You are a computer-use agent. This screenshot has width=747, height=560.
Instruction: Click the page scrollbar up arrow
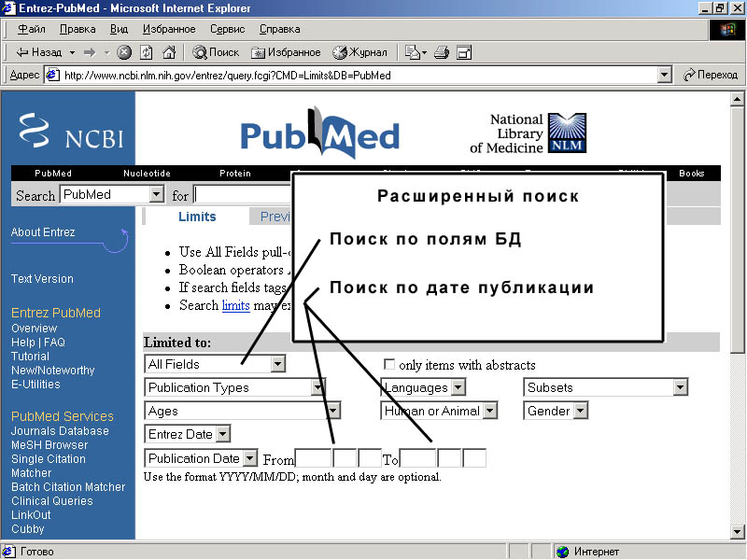738,99
